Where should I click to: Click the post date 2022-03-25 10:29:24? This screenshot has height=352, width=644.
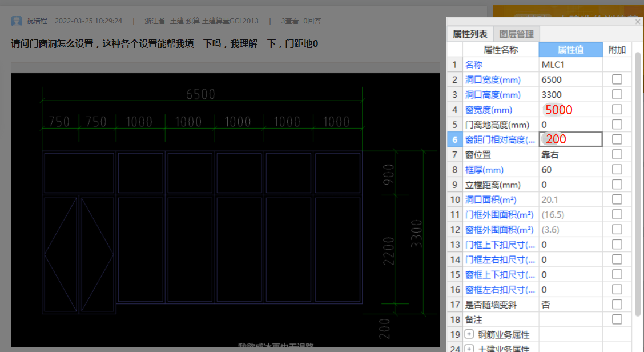coord(88,21)
